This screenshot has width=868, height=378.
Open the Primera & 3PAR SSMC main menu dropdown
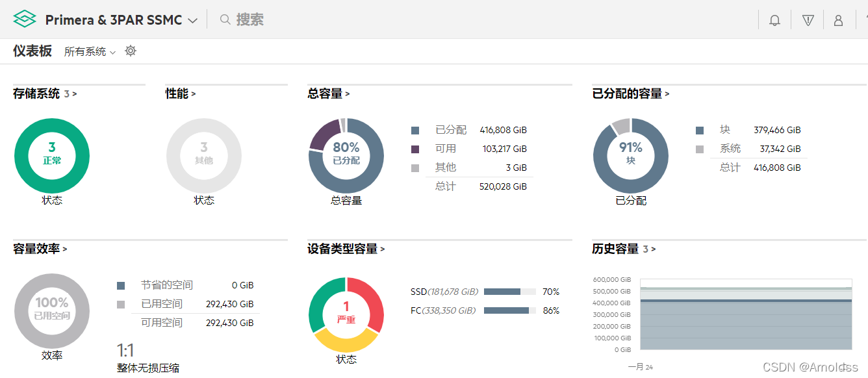[x=121, y=20]
